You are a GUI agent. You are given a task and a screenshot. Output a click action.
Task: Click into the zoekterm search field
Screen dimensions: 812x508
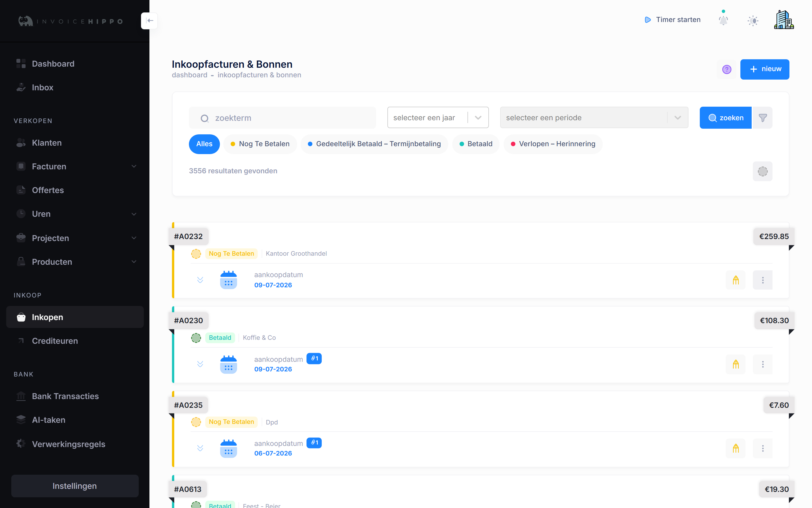tap(283, 118)
